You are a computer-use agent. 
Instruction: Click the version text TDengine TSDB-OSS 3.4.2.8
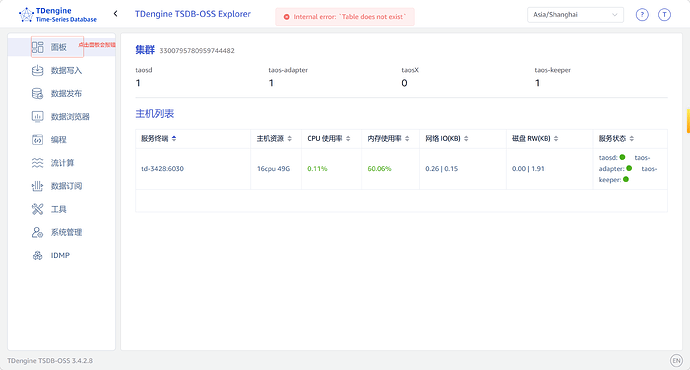(x=50, y=361)
